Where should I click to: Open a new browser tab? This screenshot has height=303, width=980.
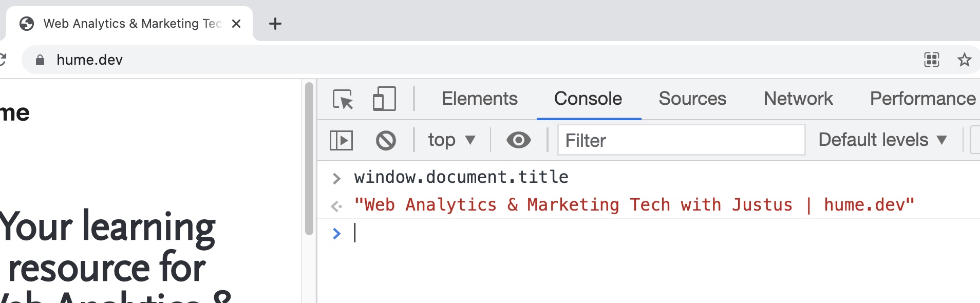click(275, 24)
